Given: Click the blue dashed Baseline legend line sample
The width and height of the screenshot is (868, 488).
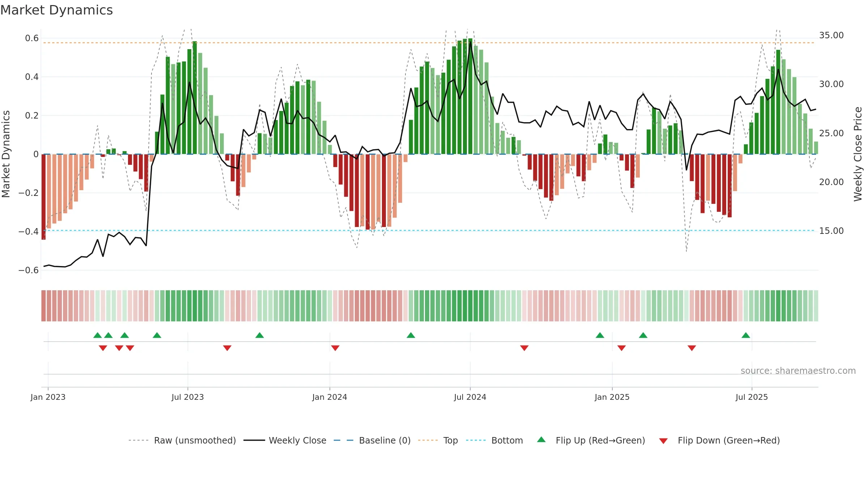Looking at the screenshot, I should (x=344, y=440).
